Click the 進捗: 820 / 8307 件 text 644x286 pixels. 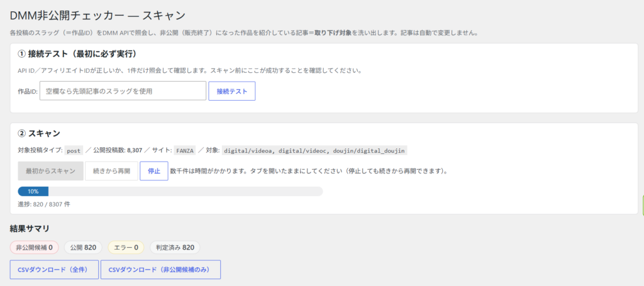[44, 204]
